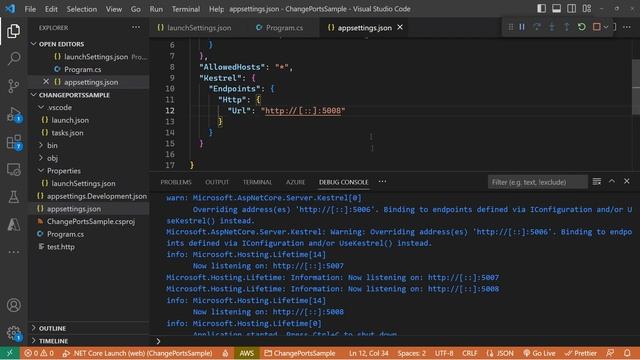Viewport: 640px width, 360px height.
Task: Open the Explorer view in activity bar
Action: (x=13, y=31)
